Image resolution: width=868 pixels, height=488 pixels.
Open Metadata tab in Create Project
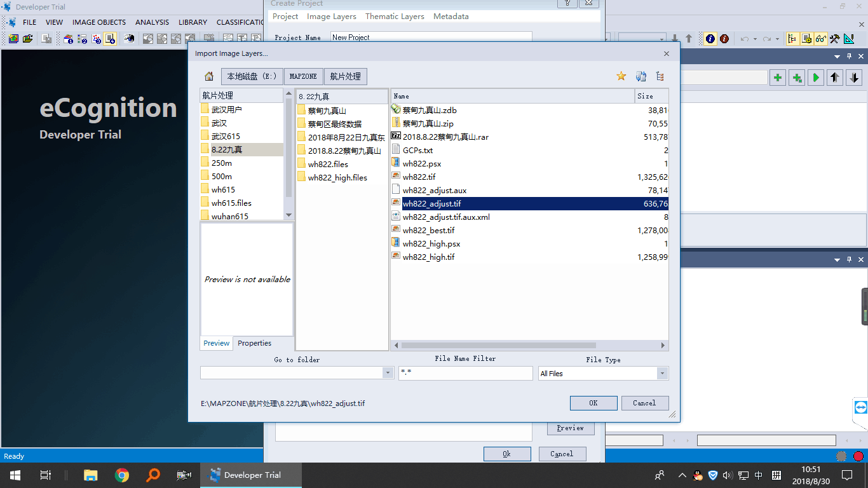point(451,17)
